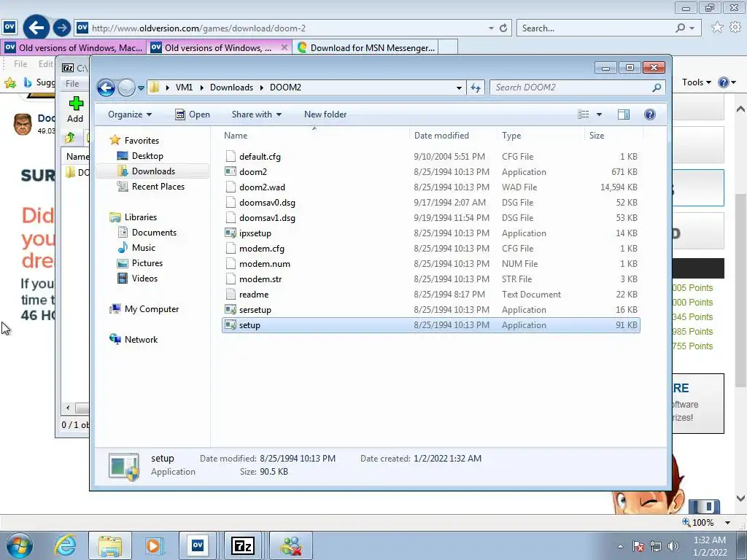Click the Explorer address bar folder icon
The height and width of the screenshot is (560, 747).
[x=155, y=87]
